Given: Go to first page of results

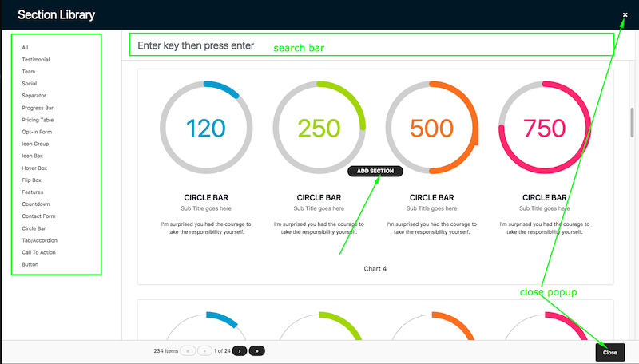Looking at the screenshot, I should (x=188, y=350).
